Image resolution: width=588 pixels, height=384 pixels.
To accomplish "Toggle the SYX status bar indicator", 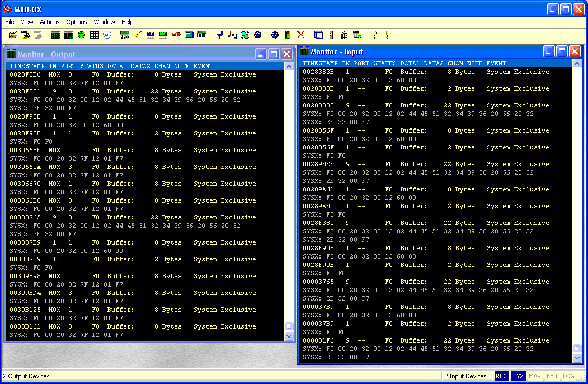I will [x=518, y=376].
